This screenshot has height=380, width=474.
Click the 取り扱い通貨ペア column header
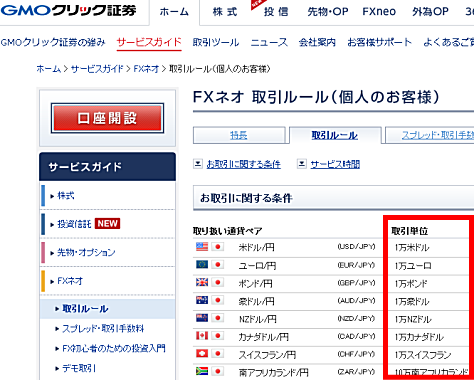coord(227,231)
